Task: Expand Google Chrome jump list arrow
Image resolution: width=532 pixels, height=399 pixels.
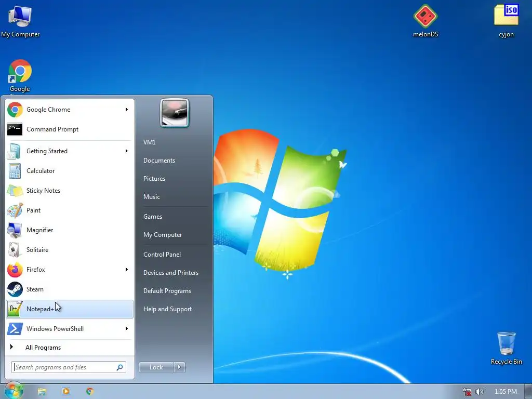Action: click(127, 110)
